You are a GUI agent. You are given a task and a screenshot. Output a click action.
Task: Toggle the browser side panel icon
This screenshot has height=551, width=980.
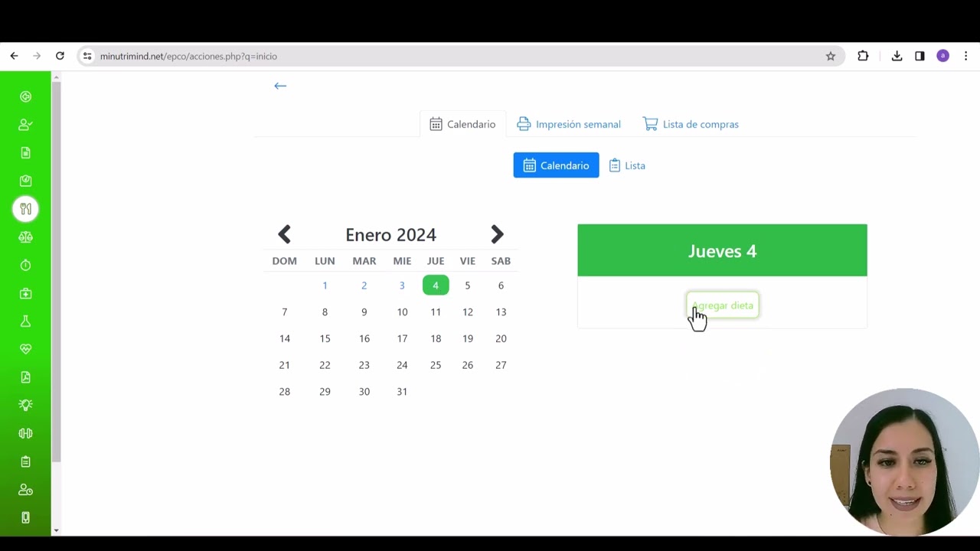point(920,56)
